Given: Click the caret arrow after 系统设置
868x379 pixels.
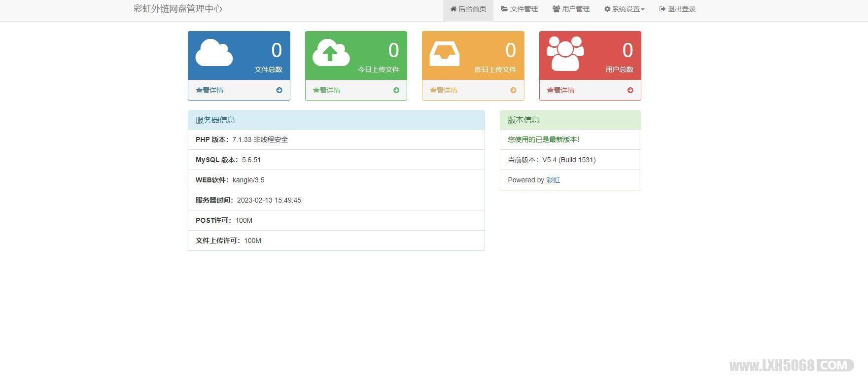Looking at the screenshot, I should [643, 9].
